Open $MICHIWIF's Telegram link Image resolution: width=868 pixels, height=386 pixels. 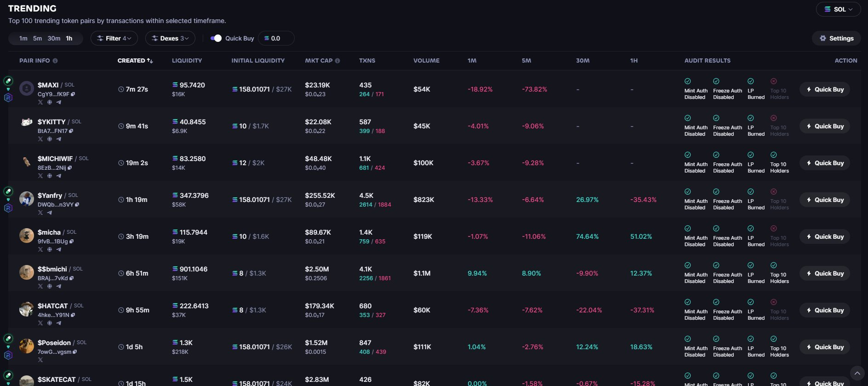[x=58, y=176]
